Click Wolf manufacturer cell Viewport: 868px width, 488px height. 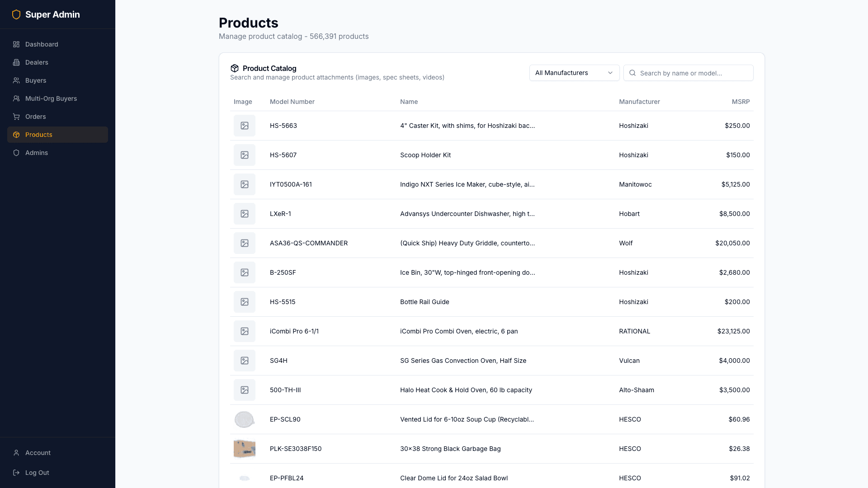[x=626, y=243]
